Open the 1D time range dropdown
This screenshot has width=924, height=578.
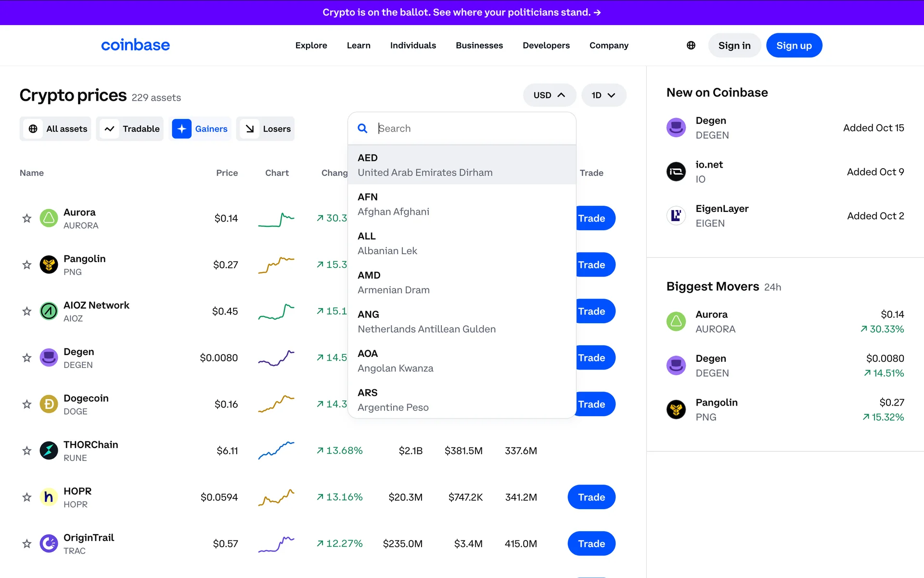[603, 95]
